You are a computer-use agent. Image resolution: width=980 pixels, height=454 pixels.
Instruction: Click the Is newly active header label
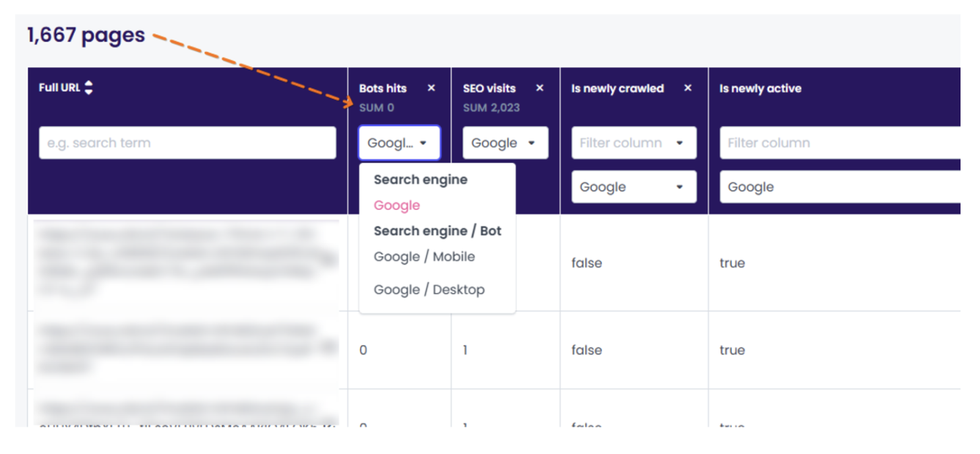click(x=760, y=88)
